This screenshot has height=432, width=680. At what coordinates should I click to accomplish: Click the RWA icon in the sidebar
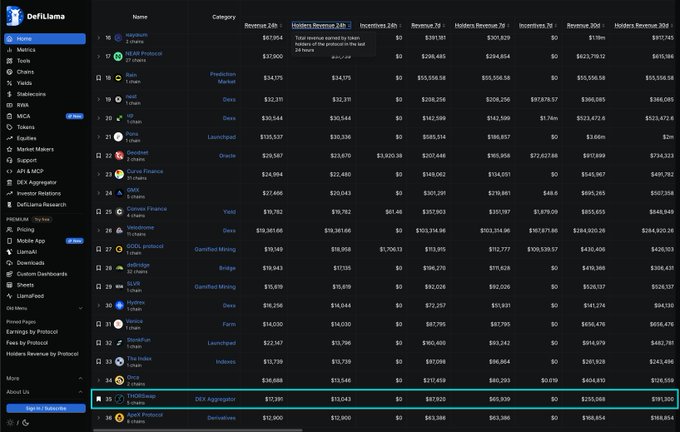click(x=10, y=105)
